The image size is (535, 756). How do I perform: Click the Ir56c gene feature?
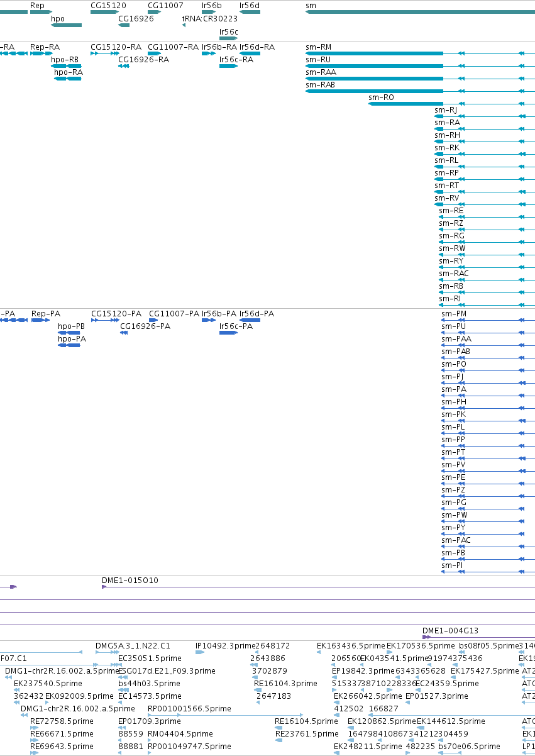tap(228, 38)
